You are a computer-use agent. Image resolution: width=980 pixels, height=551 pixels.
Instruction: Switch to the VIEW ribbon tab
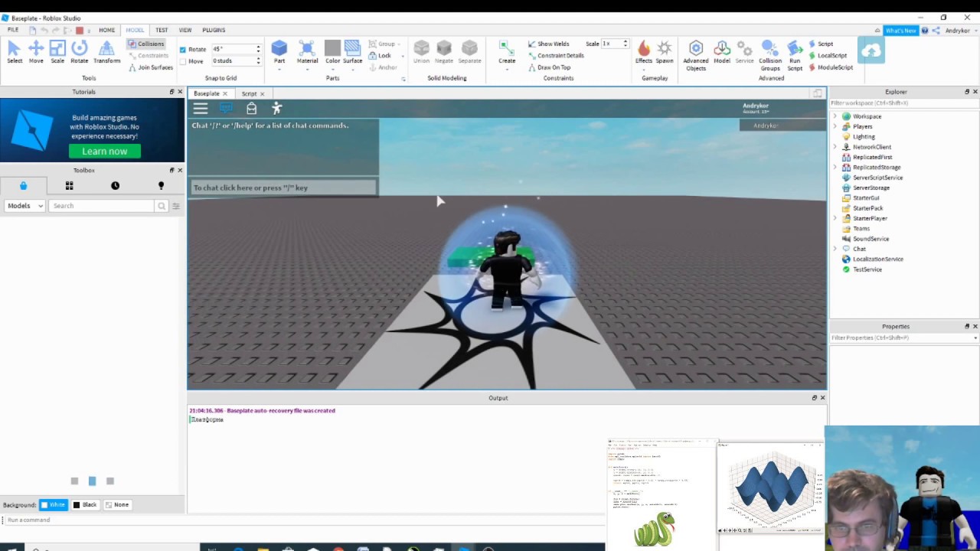pos(185,30)
